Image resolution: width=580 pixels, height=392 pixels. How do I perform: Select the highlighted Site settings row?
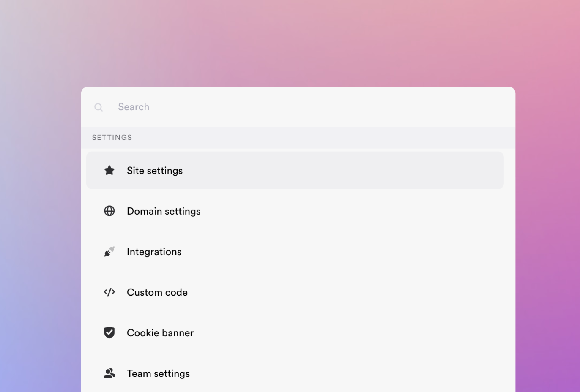point(295,170)
